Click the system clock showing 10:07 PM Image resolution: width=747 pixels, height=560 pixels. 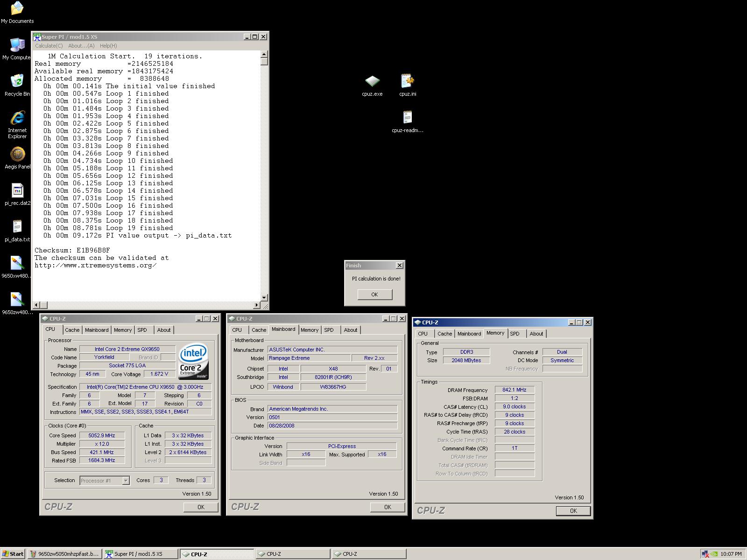731,554
